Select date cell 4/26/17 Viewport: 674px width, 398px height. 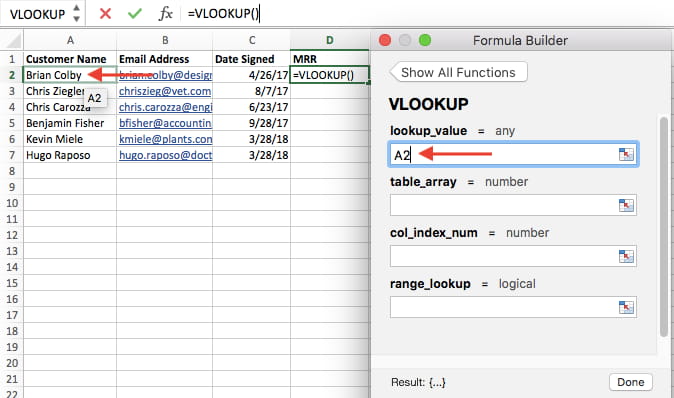point(251,75)
